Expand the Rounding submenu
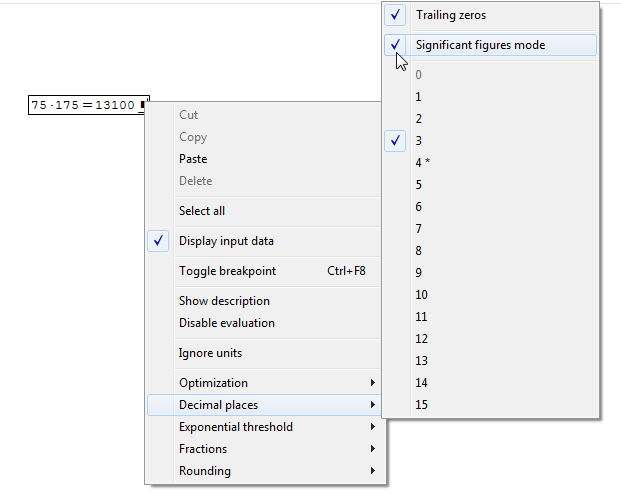Screen dimensions: 621x493 [x=205, y=471]
